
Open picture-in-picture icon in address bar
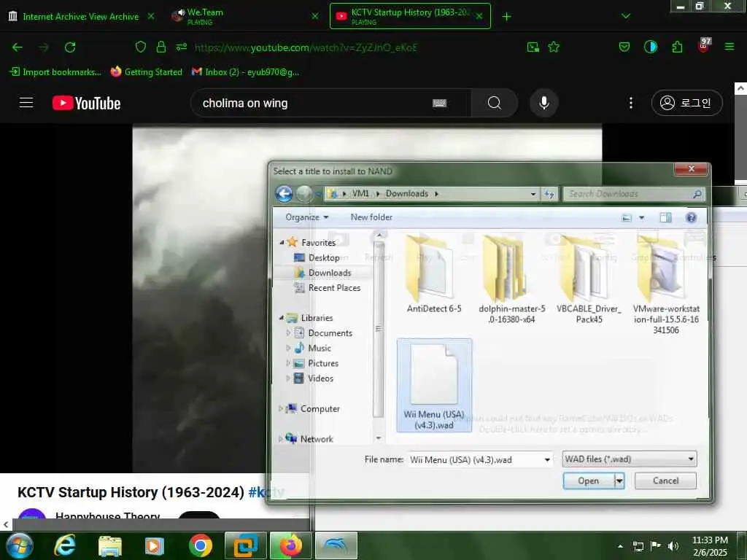[533, 47]
